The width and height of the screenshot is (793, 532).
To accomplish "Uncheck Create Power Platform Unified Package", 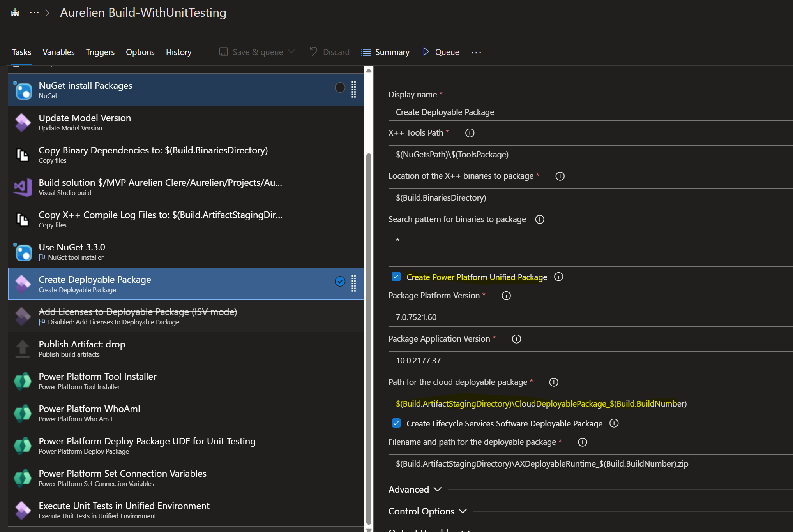I will (x=396, y=277).
